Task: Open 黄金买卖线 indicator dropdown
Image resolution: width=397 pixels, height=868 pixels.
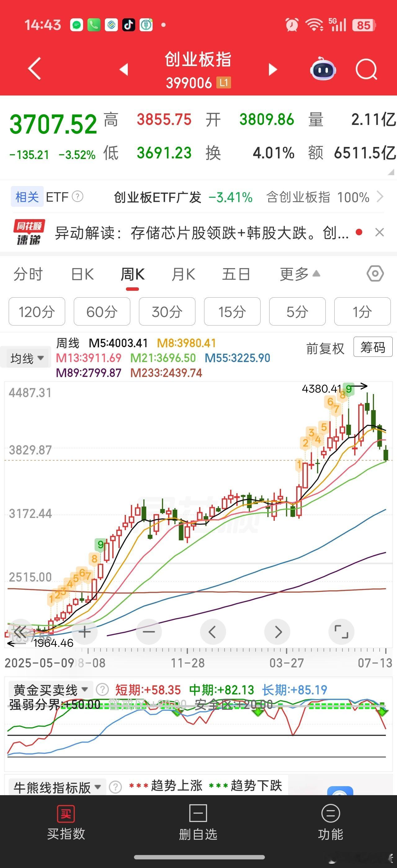Action: click(50, 690)
